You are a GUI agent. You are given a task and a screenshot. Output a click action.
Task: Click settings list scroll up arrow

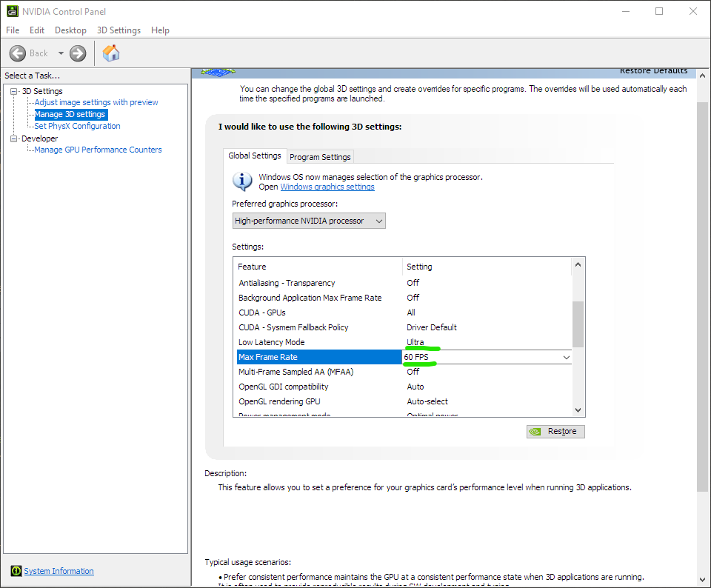578,265
